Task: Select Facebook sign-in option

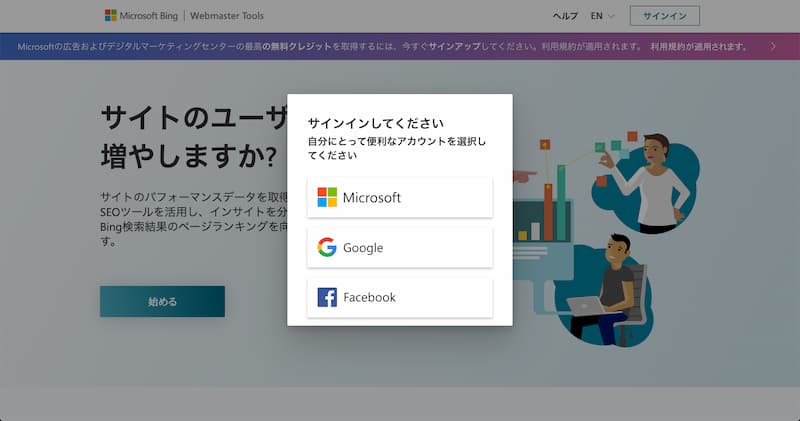Action: 400,297
